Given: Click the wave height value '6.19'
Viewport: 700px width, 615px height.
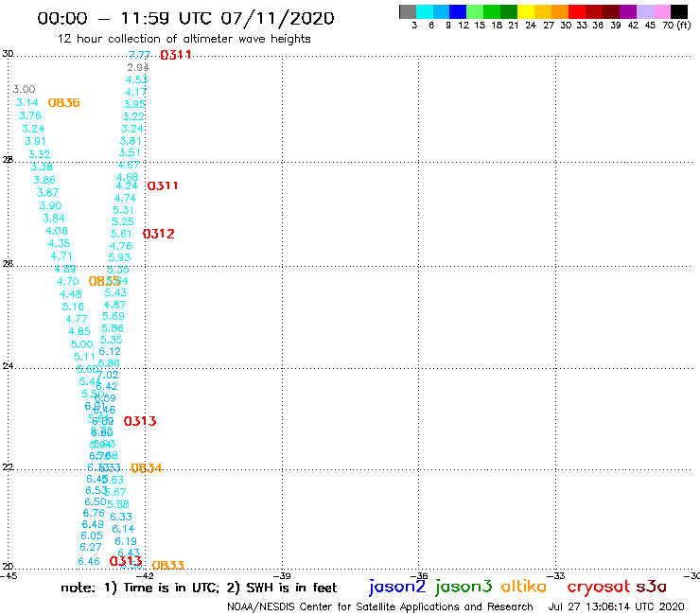Looking at the screenshot, I should point(126,542).
